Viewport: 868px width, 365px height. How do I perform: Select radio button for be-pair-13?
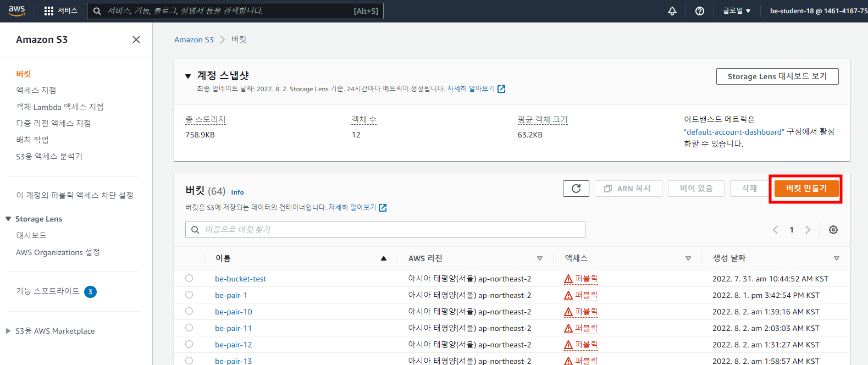pyautogui.click(x=189, y=361)
